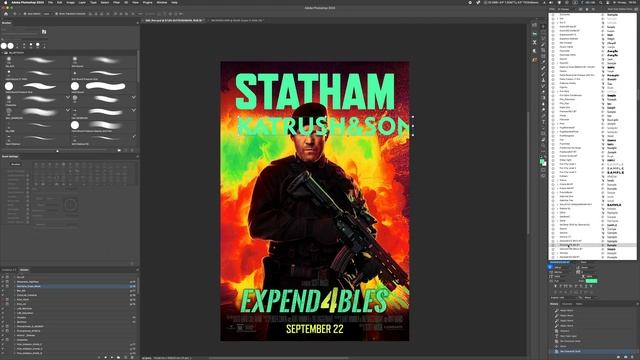This screenshot has height=360, width=640.
Task: Switch to the second document tab
Action: click(x=237, y=20)
